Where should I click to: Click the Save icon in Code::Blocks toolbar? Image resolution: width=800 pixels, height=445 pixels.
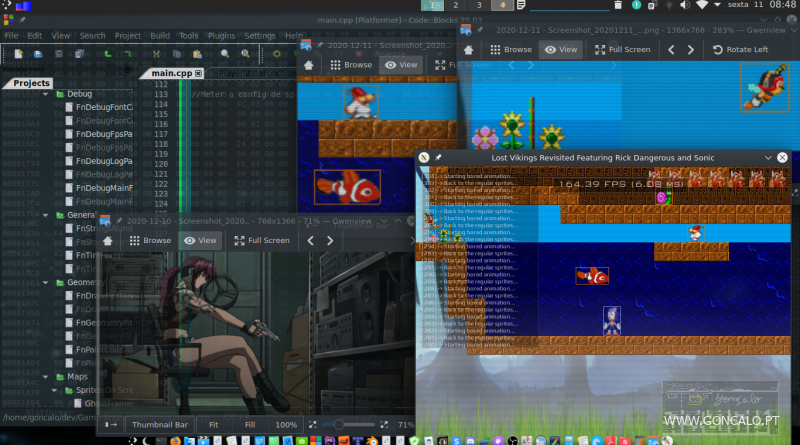(59, 54)
